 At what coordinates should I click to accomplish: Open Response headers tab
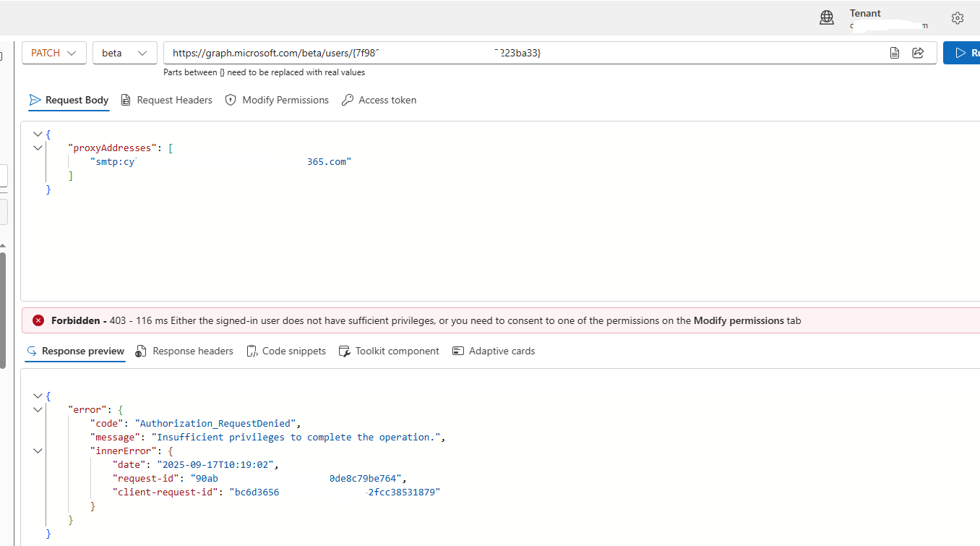tap(184, 351)
